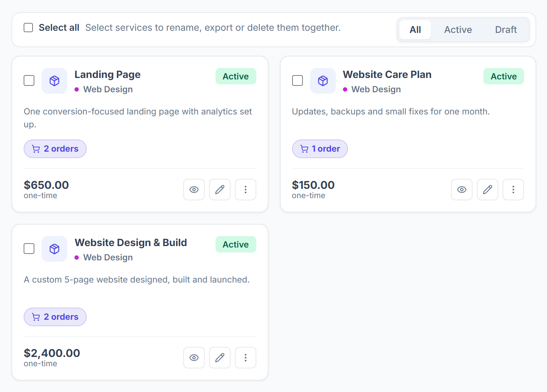Open the 1 order pill on Website Care Plan
Image resolution: width=547 pixels, height=392 pixels.
[x=320, y=149]
